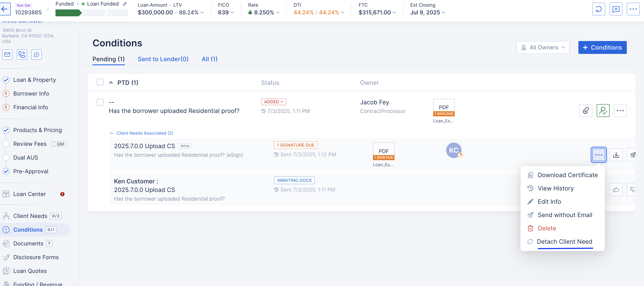This screenshot has height=286, width=644.
Task: Click the phone call icon in sidebar
Action: point(22,54)
